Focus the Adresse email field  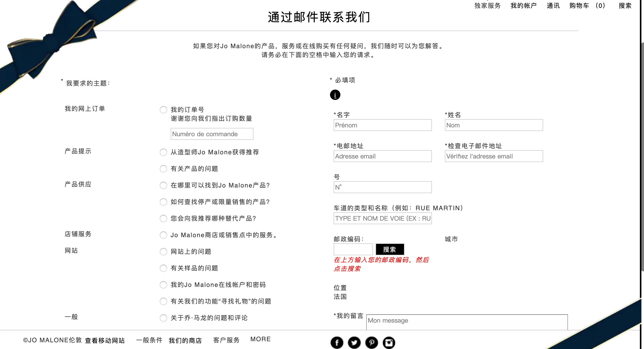tap(383, 156)
